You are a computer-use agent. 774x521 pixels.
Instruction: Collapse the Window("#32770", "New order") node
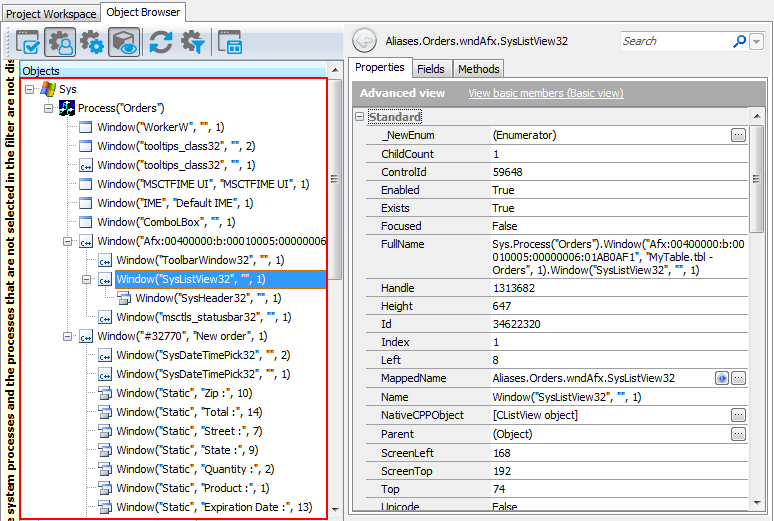(67, 336)
